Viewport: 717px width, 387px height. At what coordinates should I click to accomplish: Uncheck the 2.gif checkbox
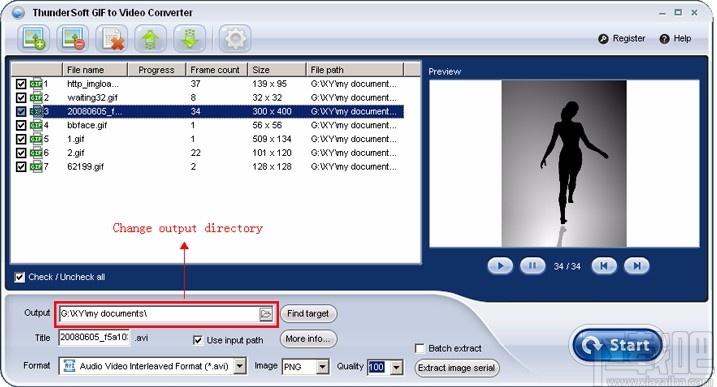click(x=21, y=152)
